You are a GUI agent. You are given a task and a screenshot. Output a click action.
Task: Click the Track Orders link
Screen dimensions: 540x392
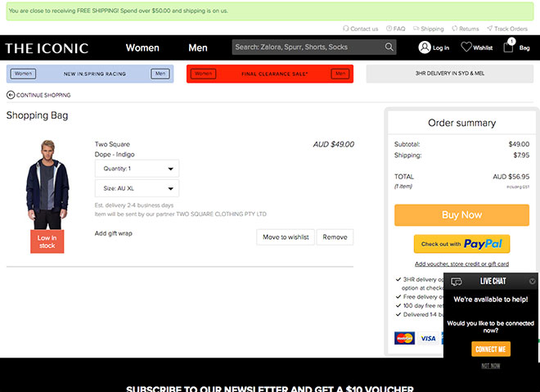tap(507, 29)
